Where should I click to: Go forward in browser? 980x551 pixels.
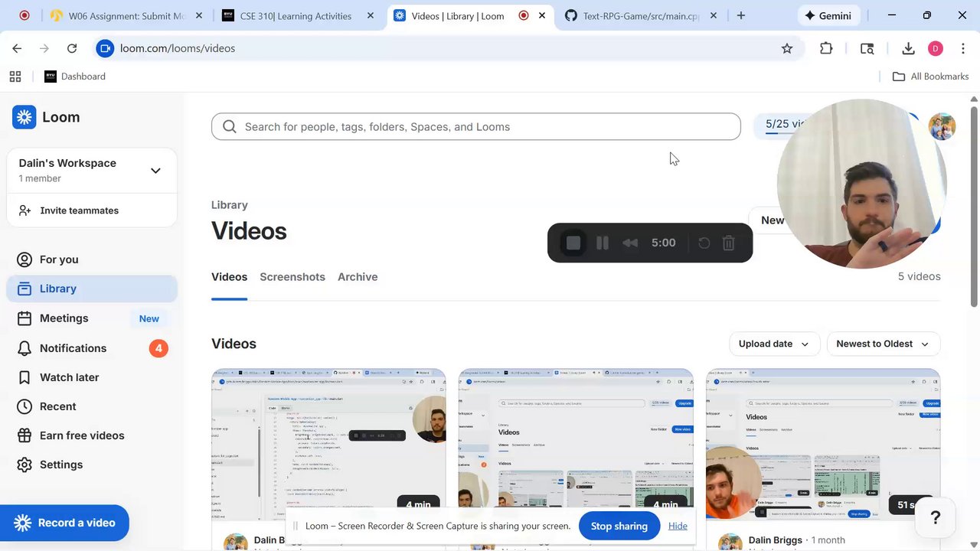[44, 48]
